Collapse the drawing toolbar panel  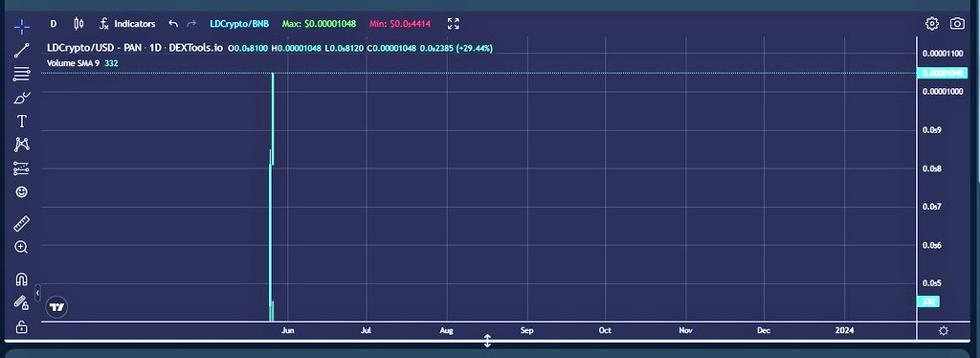(37, 292)
